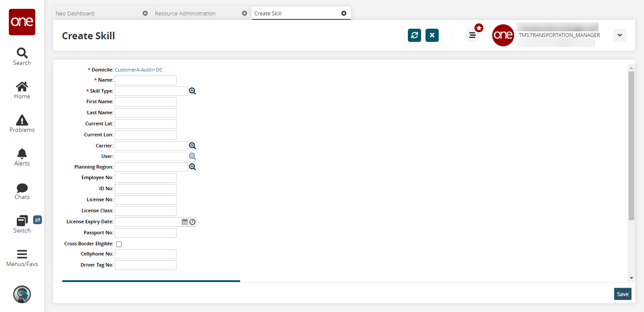The image size is (644, 312).
Task: Click into Driver Tag No field
Action: pyautogui.click(x=146, y=265)
